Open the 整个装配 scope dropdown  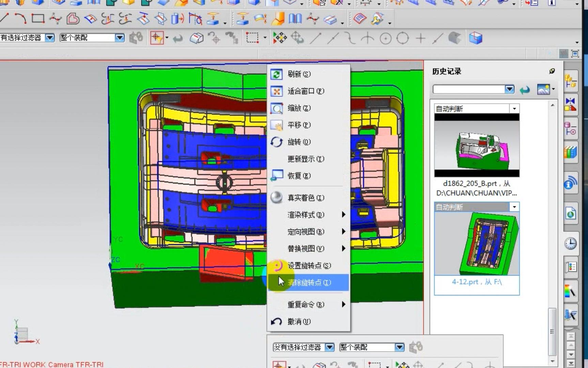click(120, 38)
